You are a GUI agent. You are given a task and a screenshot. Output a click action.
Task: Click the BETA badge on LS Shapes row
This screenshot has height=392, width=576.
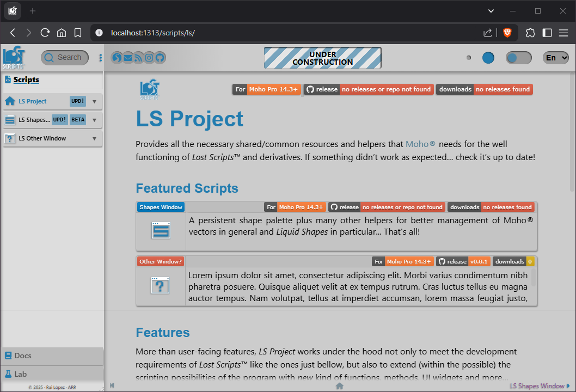[x=78, y=120]
